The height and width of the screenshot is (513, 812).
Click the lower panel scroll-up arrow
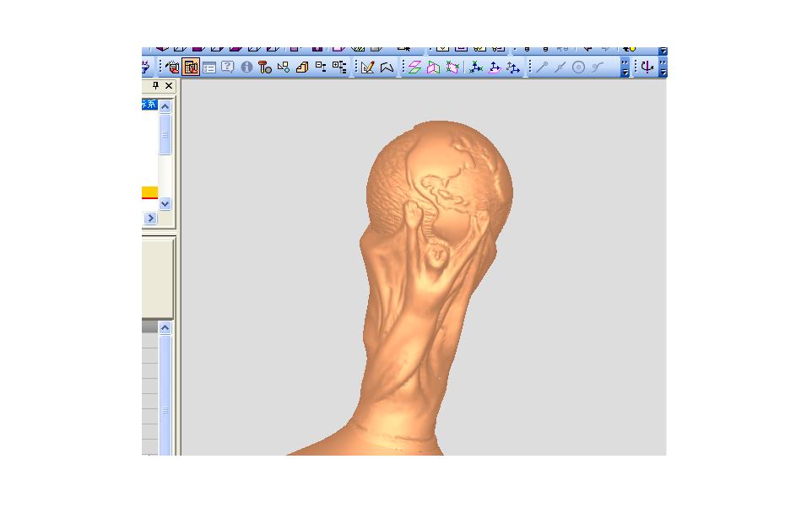coord(165,327)
